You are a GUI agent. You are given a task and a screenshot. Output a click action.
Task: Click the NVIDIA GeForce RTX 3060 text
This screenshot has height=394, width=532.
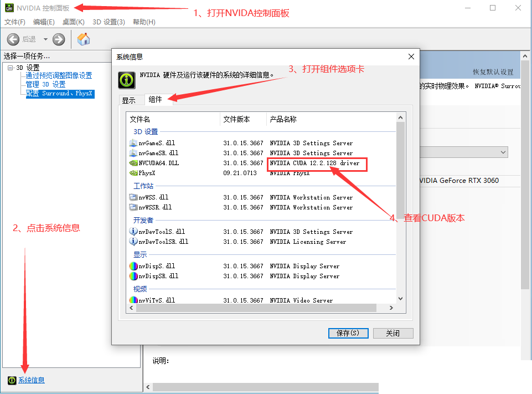click(x=459, y=180)
